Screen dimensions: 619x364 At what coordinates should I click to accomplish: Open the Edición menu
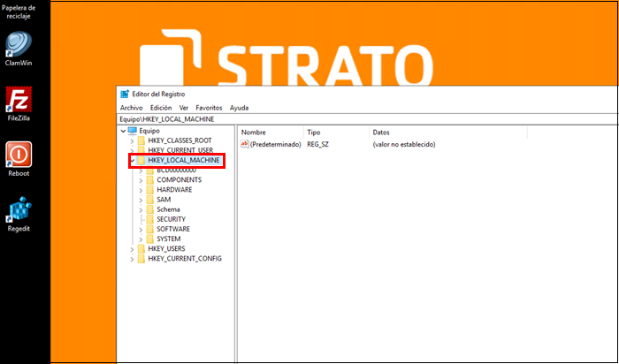161,108
